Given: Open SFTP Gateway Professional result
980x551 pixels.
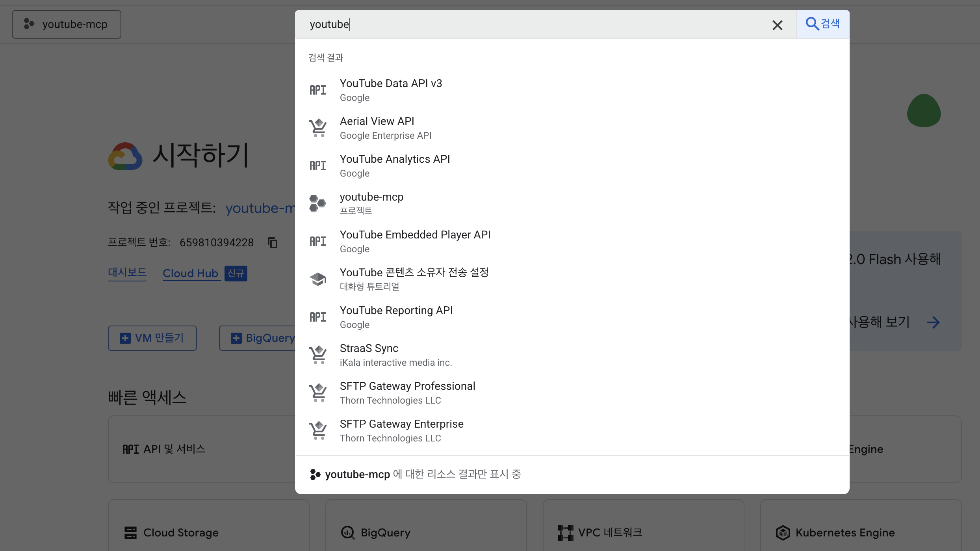Looking at the screenshot, I should 407,393.
